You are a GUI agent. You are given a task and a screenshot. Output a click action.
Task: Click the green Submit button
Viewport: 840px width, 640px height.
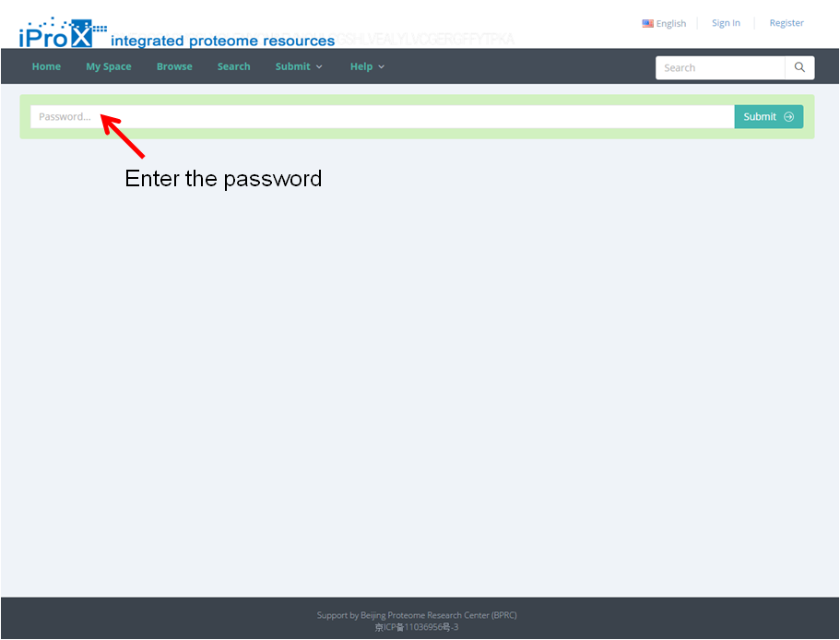click(769, 117)
